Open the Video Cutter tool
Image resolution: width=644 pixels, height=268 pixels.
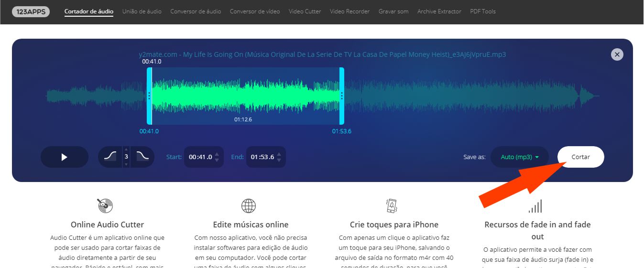tap(305, 11)
